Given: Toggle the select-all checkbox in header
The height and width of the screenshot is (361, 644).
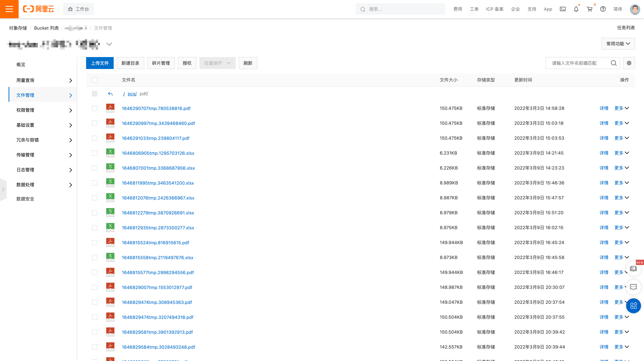Looking at the screenshot, I should 94,80.
